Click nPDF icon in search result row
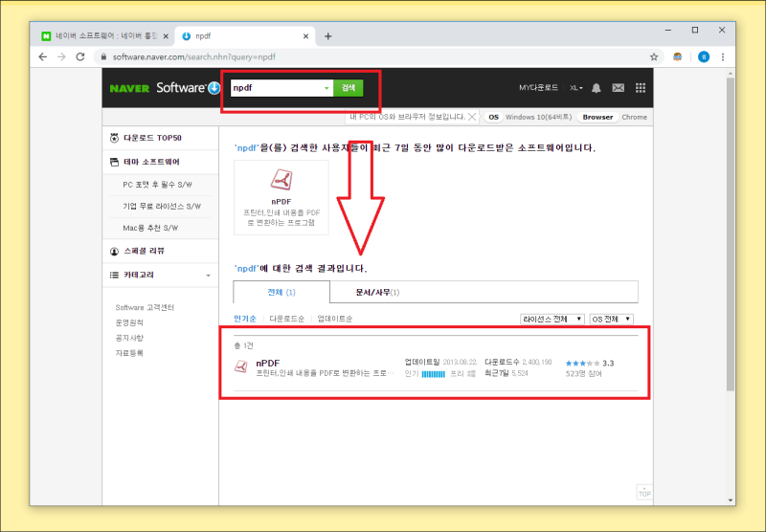Screen dimensions: 766x532 [x=241, y=366]
